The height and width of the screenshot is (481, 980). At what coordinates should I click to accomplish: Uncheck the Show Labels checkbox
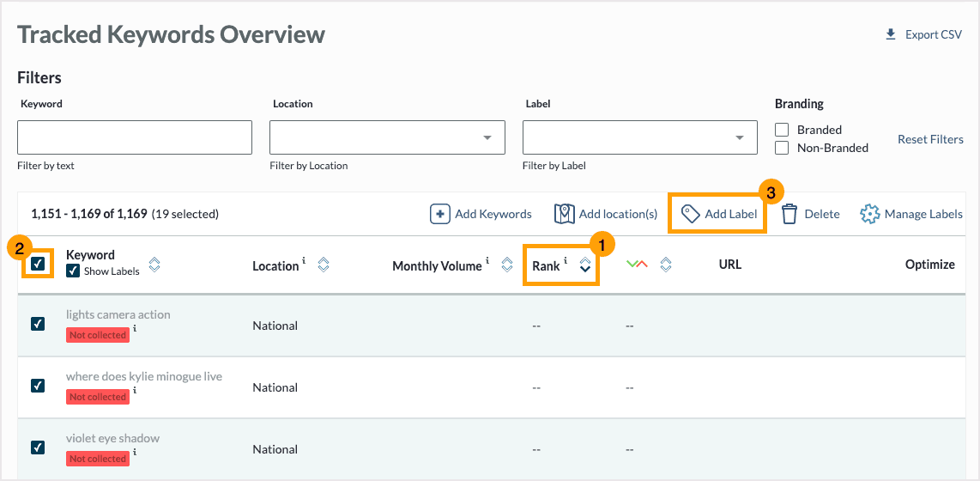click(73, 271)
